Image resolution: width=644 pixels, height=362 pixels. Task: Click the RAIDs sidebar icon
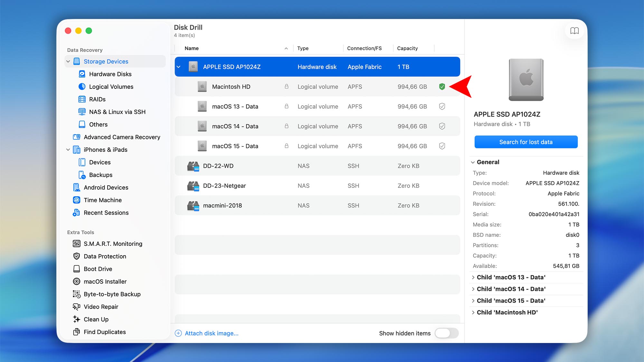coord(82,99)
